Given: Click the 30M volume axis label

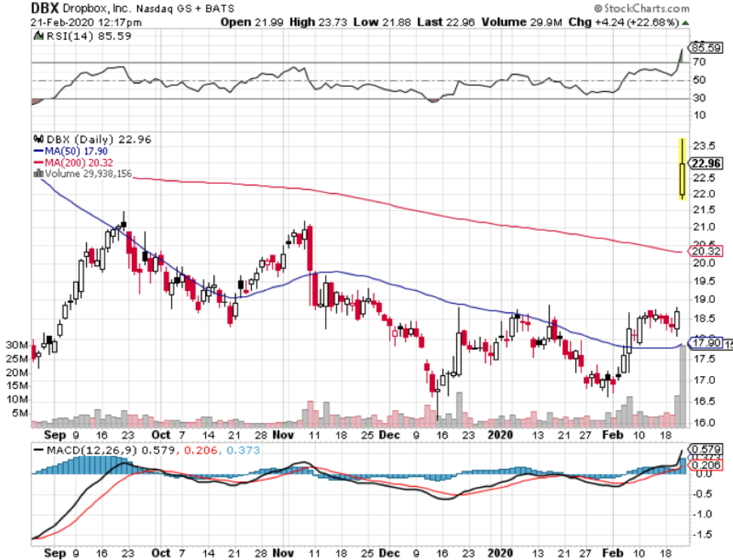Looking at the screenshot, I should (x=17, y=345).
